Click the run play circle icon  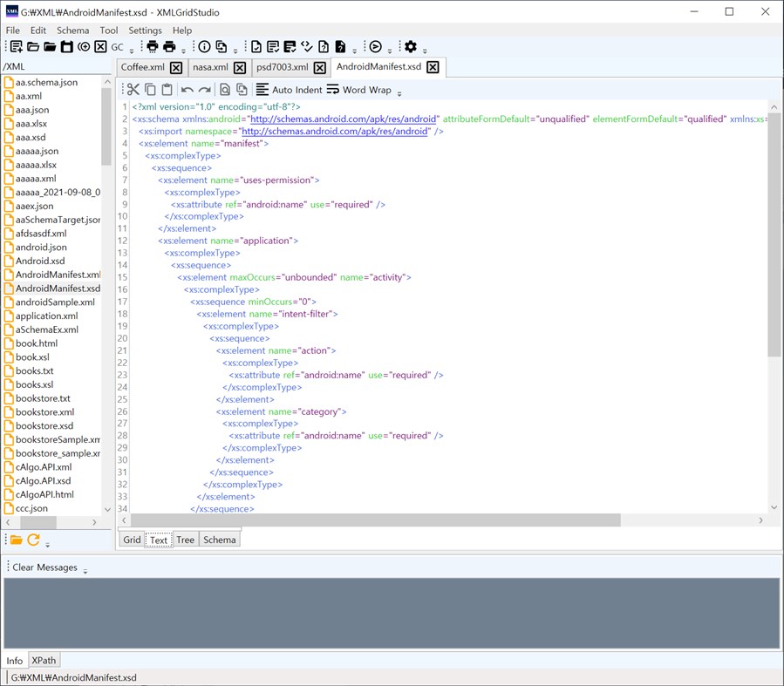point(375,47)
